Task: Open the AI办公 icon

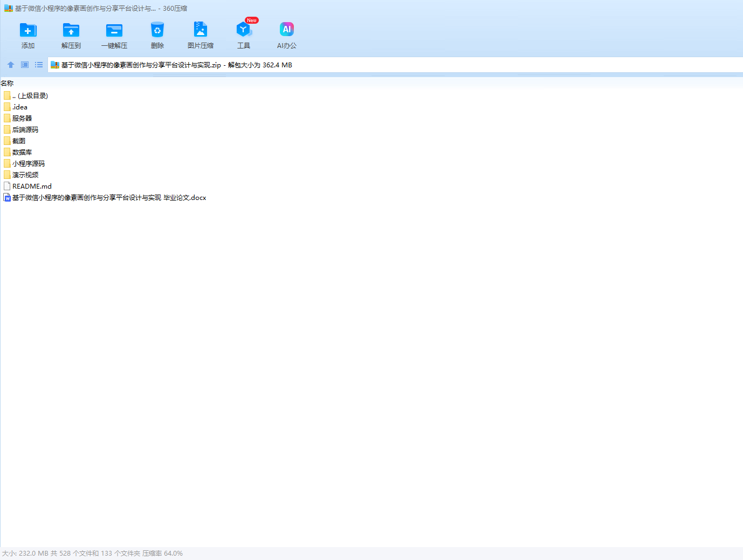Action: point(287,30)
